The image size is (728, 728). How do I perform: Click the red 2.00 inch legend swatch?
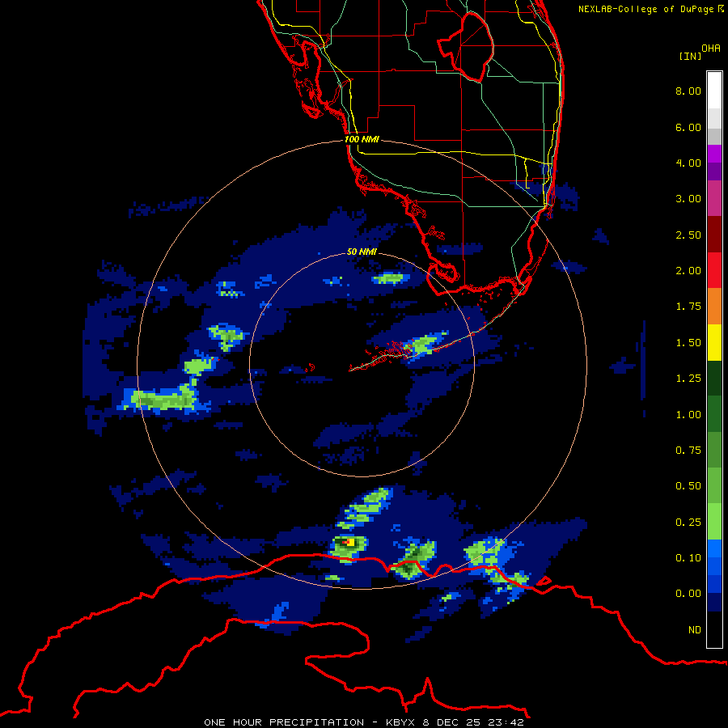(x=714, y=270)
